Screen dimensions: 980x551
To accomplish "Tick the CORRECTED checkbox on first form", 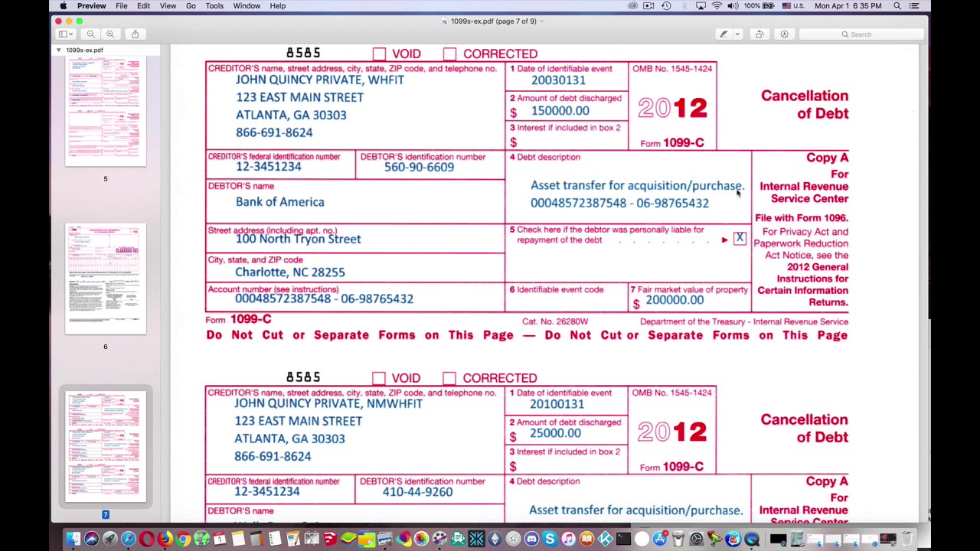I will pyautogui.click(x=449, y=54).
